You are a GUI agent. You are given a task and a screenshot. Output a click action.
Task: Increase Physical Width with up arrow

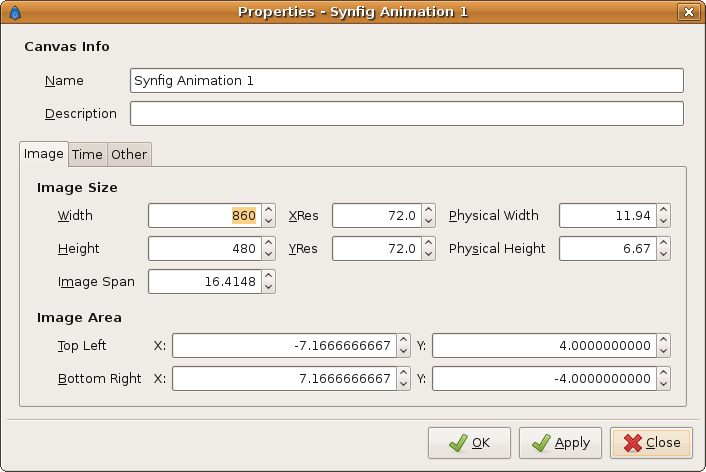(x=663, y=210)
